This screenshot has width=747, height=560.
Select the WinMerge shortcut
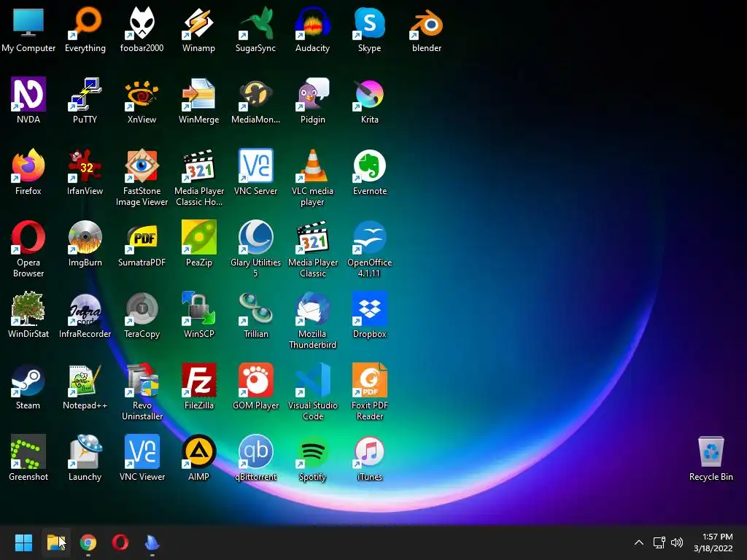[x=198, y=94]
